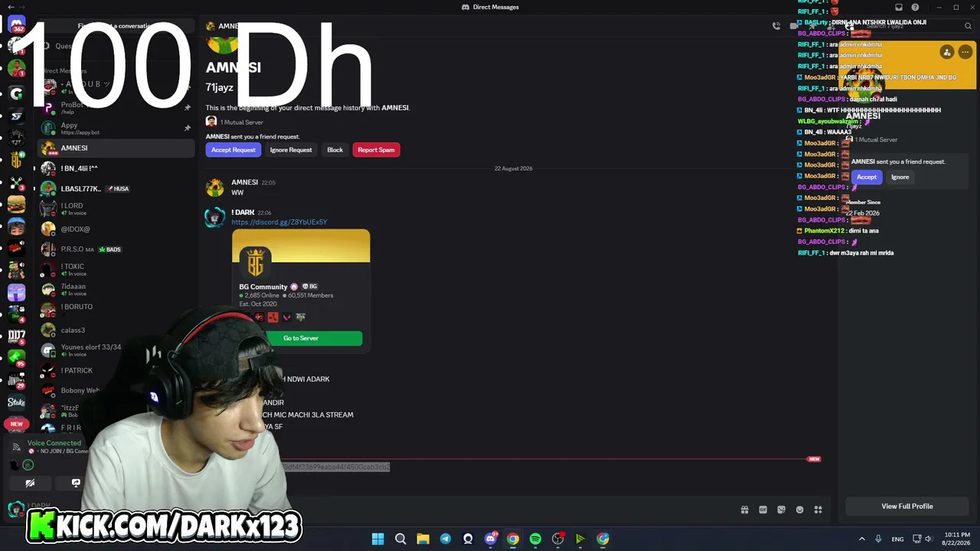Open the calass3 direct message

point(115,330)
